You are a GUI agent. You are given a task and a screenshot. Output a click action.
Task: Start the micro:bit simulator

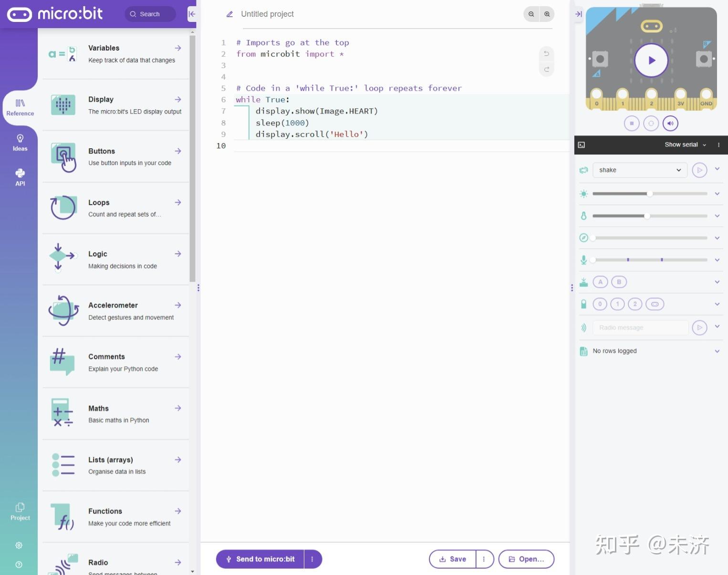651,60
